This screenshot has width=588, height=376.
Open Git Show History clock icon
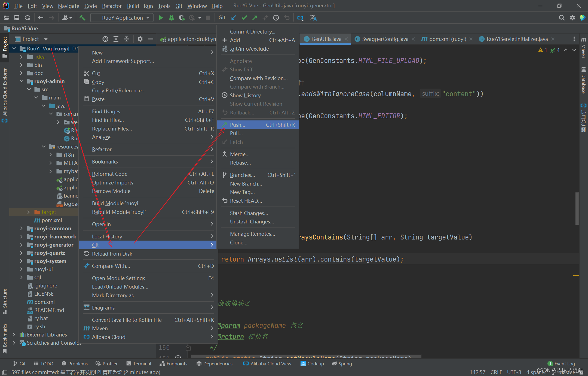pyautogui.click(x=276, y=18)
